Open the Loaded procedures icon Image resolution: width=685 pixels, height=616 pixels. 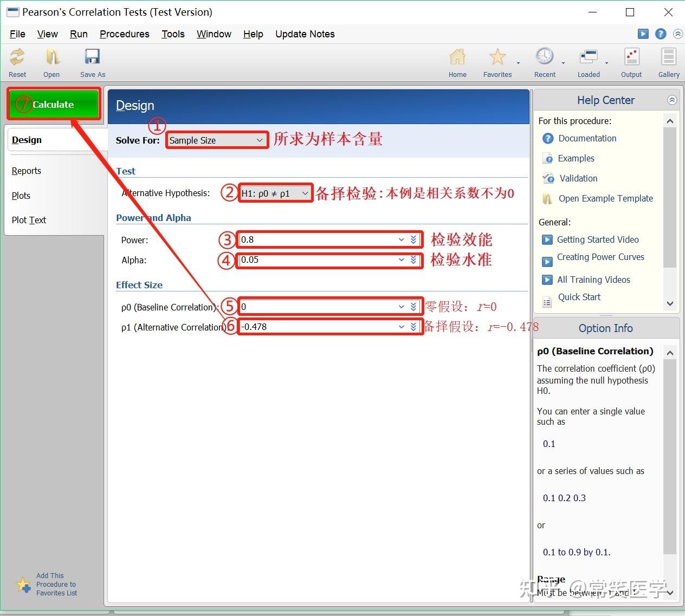coord(589,57)
